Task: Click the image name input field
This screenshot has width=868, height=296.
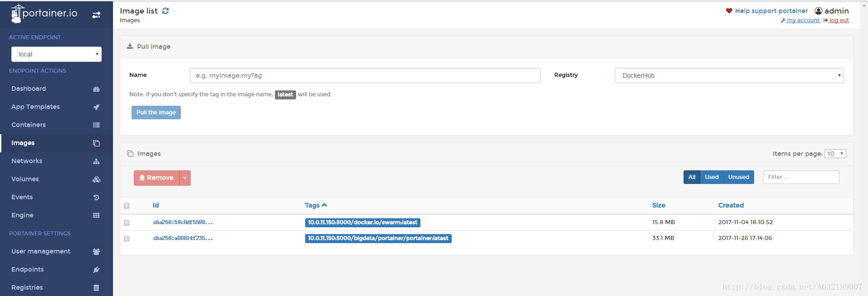Action: point(365,75)
